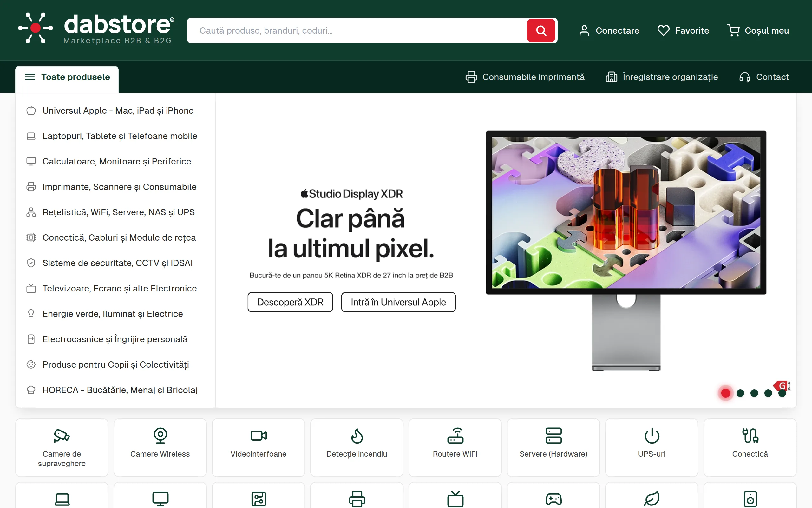The image size is (812, 508).
Task: Open the Toate produsele menu tab
Action: tap(67, 79)
